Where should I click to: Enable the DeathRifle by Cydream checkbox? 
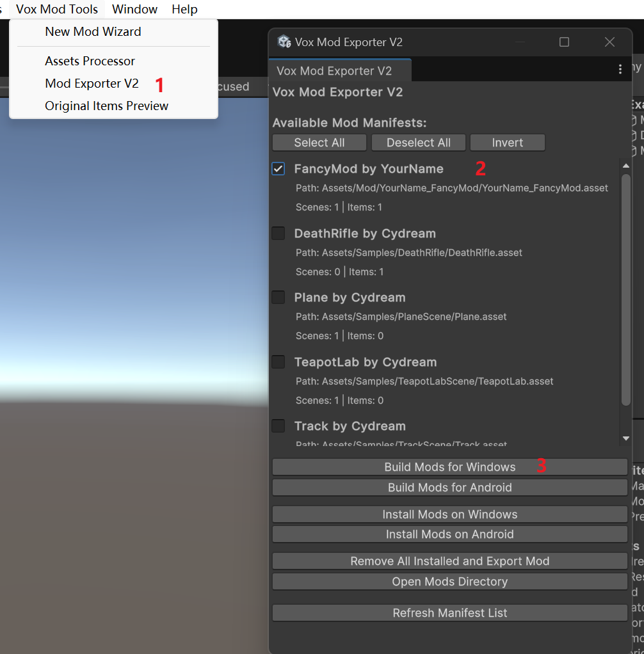click(278, 234)
